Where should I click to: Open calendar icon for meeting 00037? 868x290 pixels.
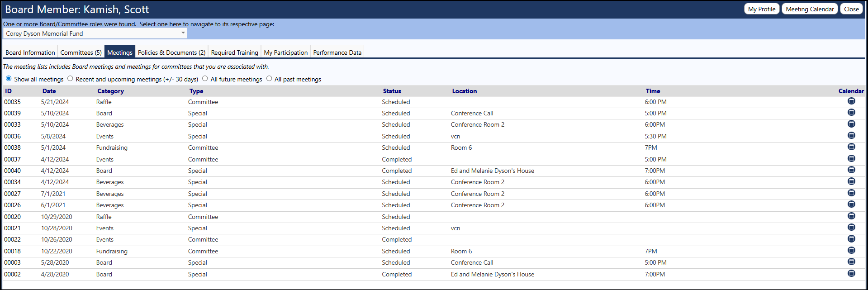[x=851, y=158]
